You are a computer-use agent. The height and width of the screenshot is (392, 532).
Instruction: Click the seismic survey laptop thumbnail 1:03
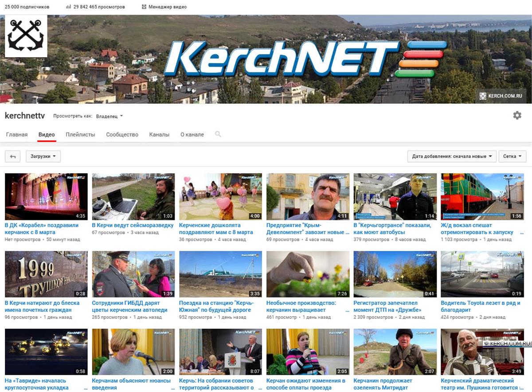pyautogui.click(x=133, y=197)
